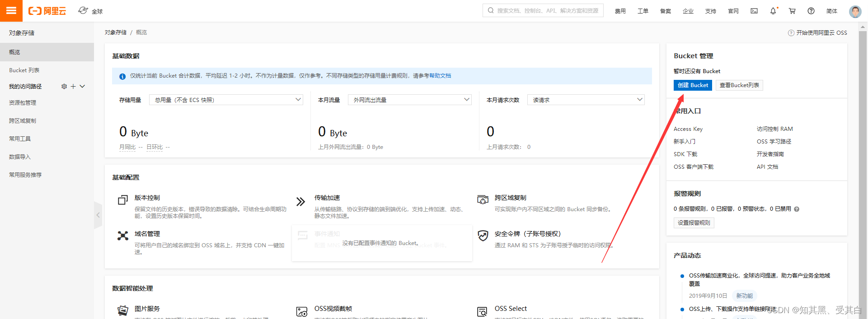
Task: Open the 支持 menu
Action: 710,11
